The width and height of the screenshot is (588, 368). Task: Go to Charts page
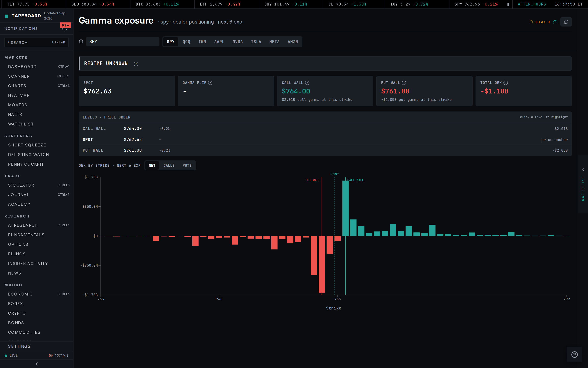coord(37,86)
